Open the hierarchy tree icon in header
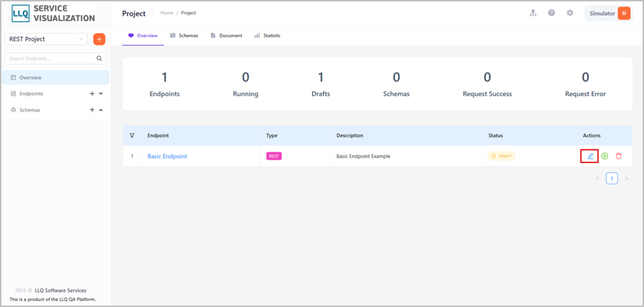This screenshot has height=307, width=644. pos(533,12)
